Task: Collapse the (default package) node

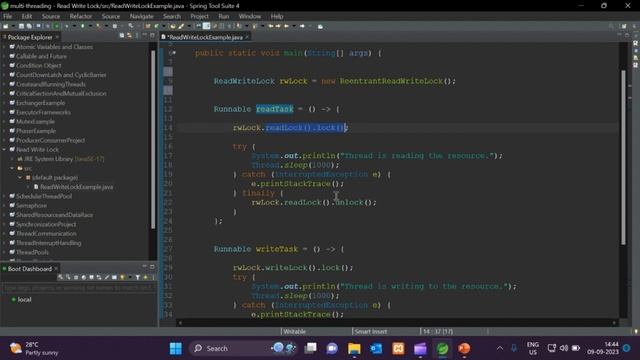Action: [20, 178]
